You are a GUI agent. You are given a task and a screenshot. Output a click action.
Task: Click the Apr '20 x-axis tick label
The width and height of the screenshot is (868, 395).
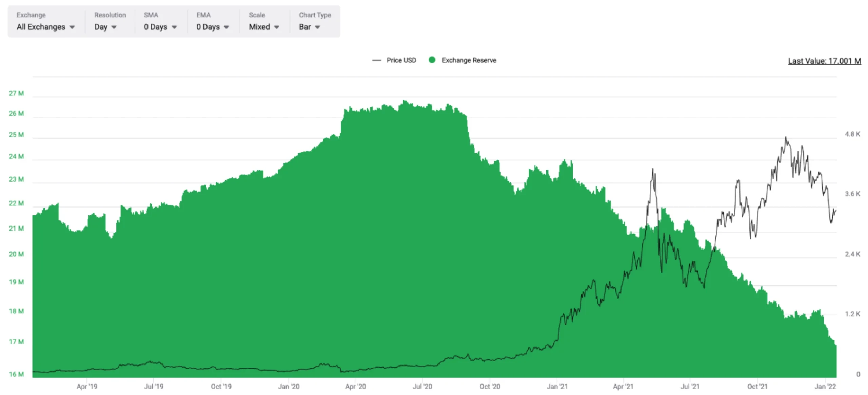point(355,387)
